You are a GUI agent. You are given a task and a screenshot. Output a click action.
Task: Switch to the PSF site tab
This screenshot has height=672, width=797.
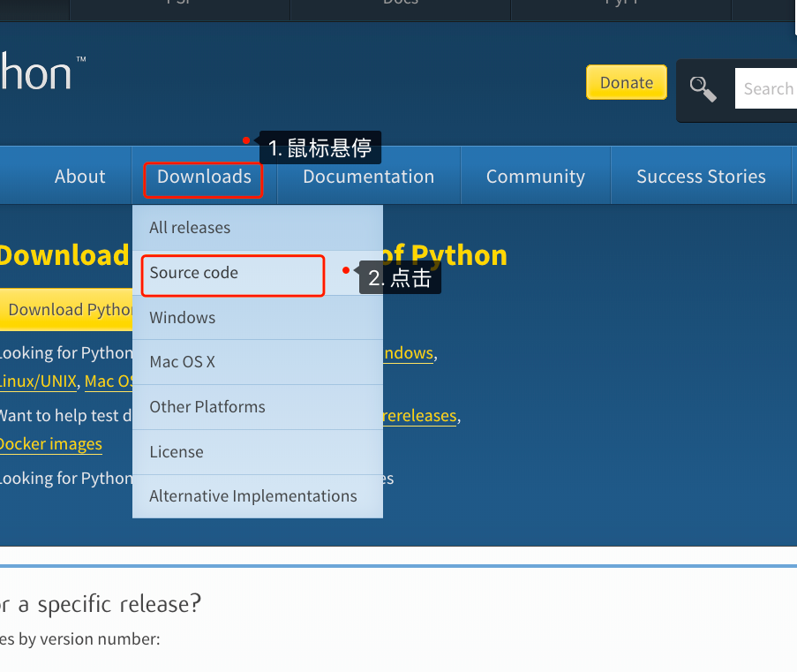click(x=179, y=4)
